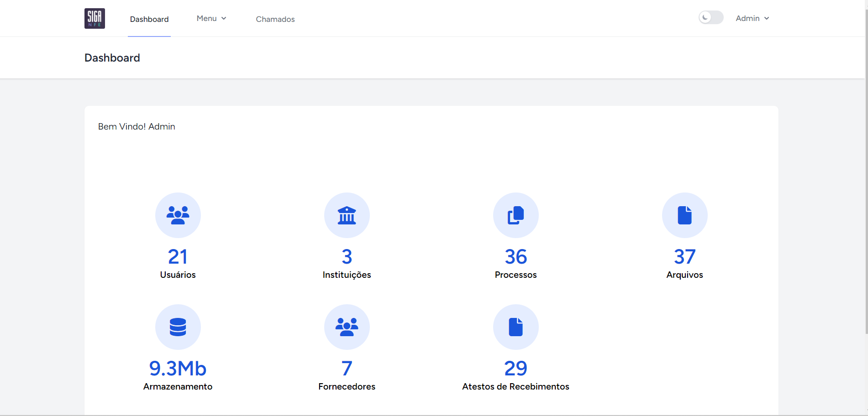
Task: Click the Armazenamento label
Action: (x=178, y=386)
